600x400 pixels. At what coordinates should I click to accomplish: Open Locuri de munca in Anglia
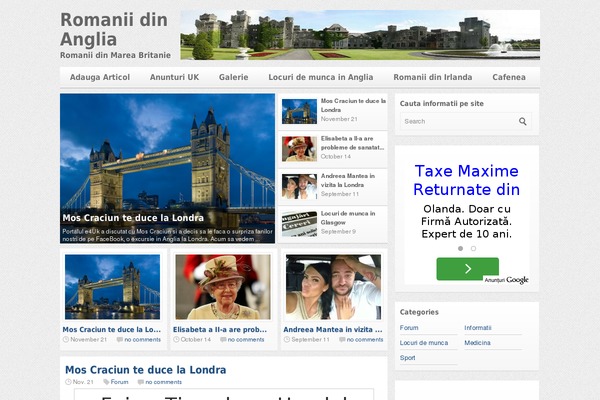(321, 77)
